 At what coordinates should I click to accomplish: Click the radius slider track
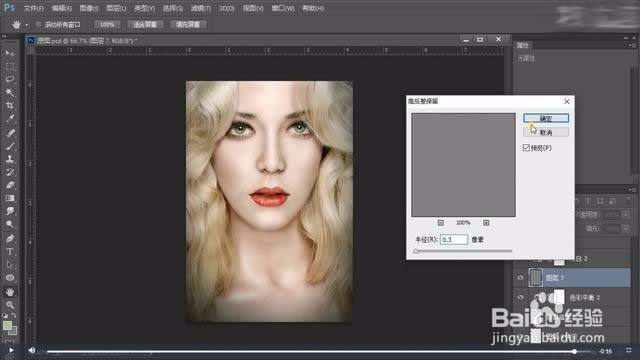[463, 251]
